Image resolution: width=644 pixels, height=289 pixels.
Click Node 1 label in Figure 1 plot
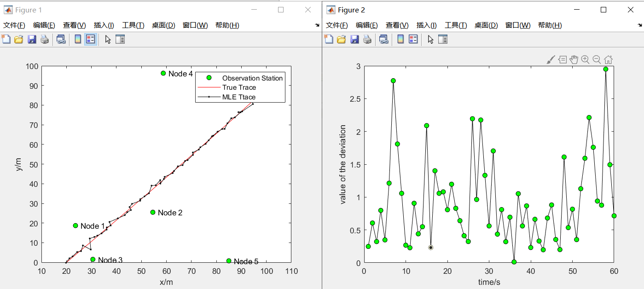(x=93, y=226)
